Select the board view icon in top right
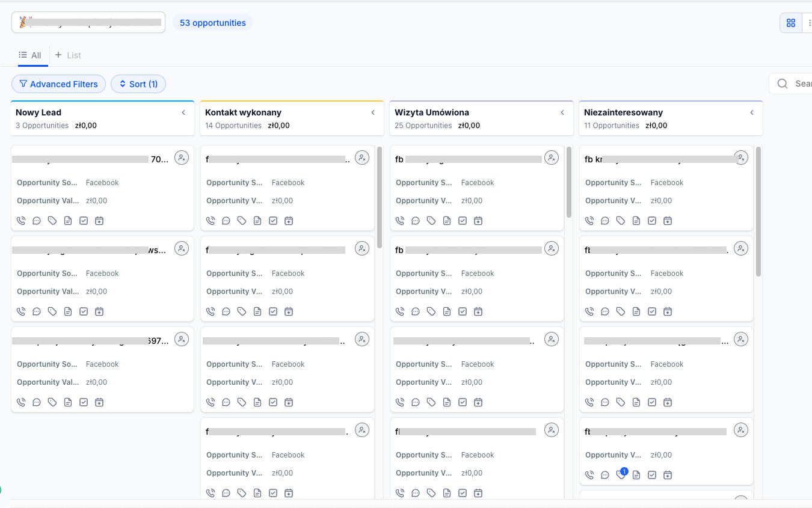Image resolution: width=812 pixels, height=508 pixels. 790,22
